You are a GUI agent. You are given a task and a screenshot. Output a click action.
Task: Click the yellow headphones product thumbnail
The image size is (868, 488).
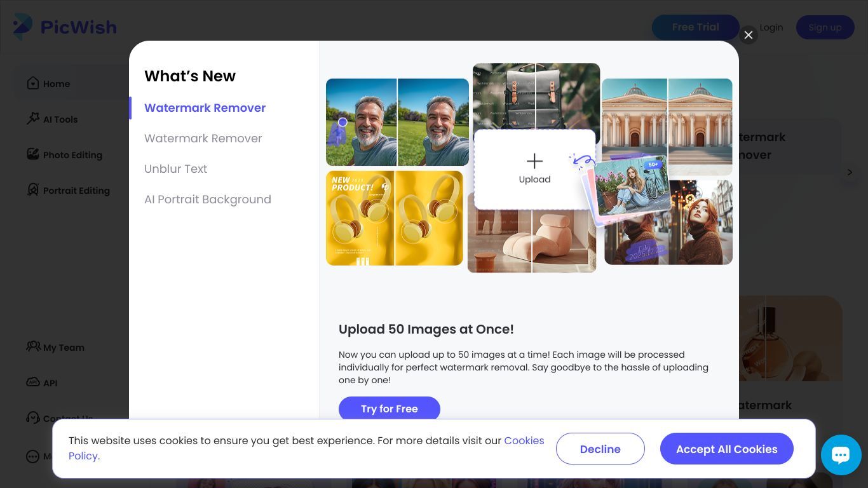(x=394, y=218)
